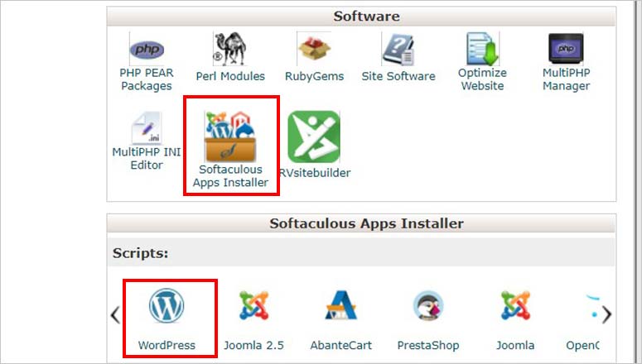Click the AbanteCart label text
The width and height of the screenshot is (642, 364).
point(341,345)
